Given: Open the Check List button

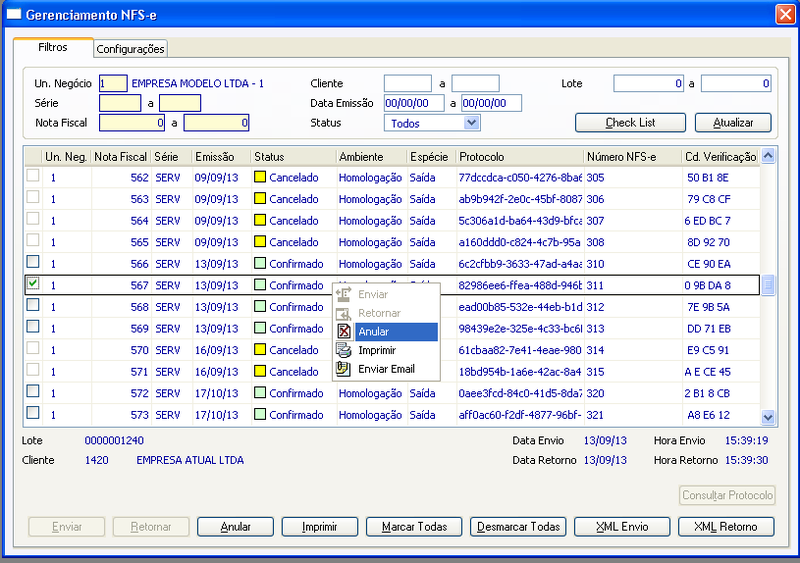Looking at the screenshot, I should [630, 123].
